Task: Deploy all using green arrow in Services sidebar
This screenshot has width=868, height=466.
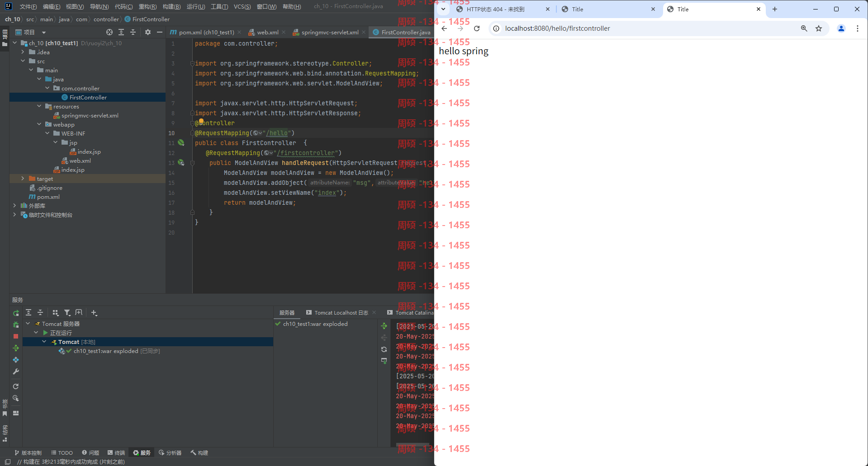Action: tap(16, 348)
